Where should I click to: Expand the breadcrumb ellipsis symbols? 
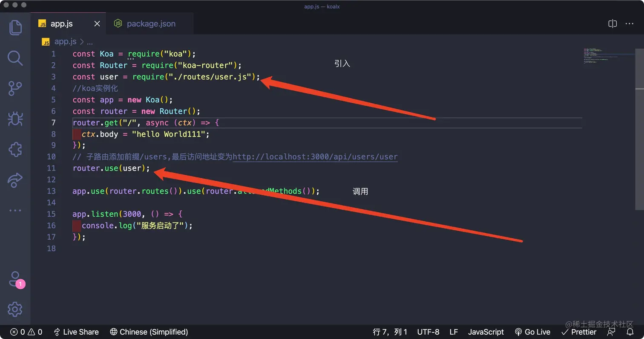coord(90,42)
